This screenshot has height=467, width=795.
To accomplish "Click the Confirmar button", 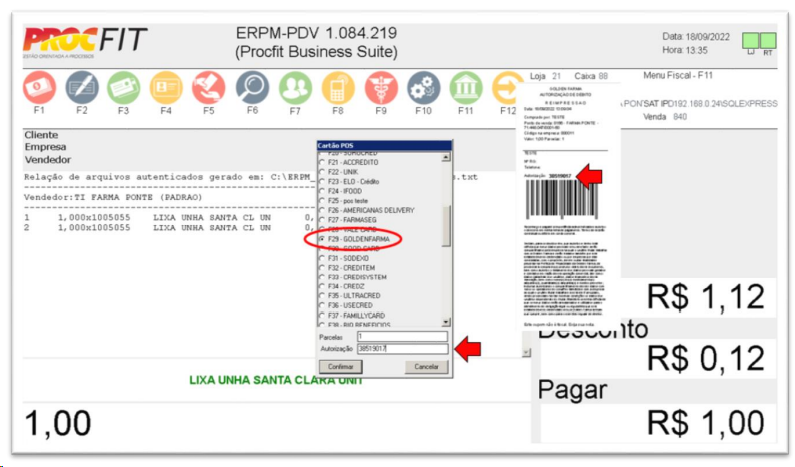I will point(340,367).
